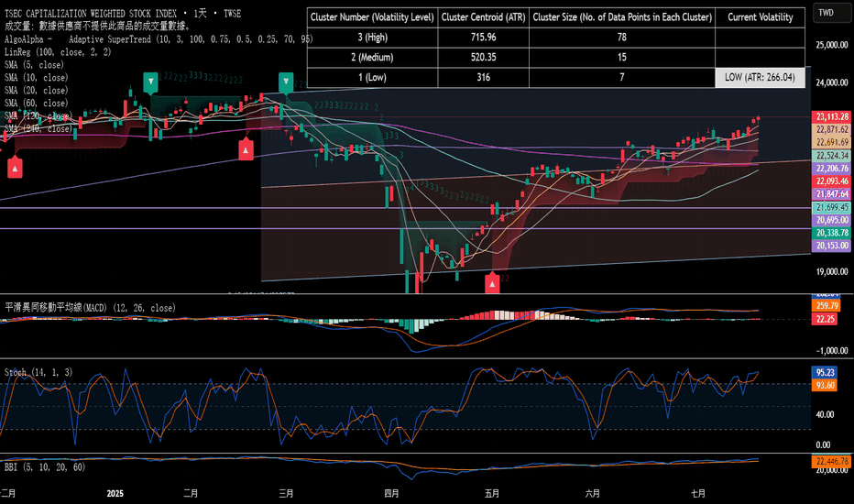Click the blue 95.23 Stoch value label
Screen dimensions: 854x504
pyautogui.click(x=825, y=373)
